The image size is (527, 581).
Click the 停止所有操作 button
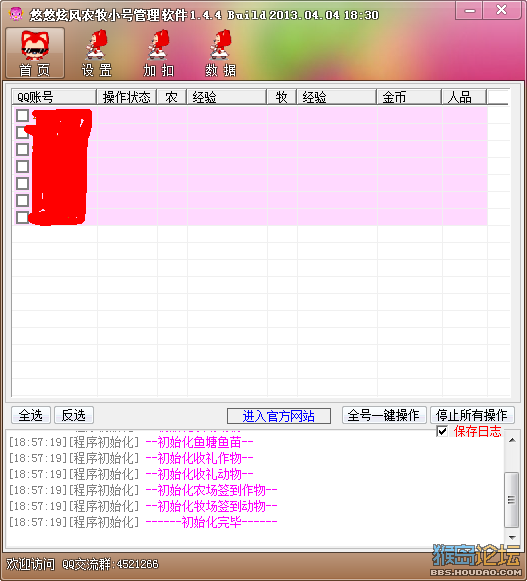[x=472, y=415]
